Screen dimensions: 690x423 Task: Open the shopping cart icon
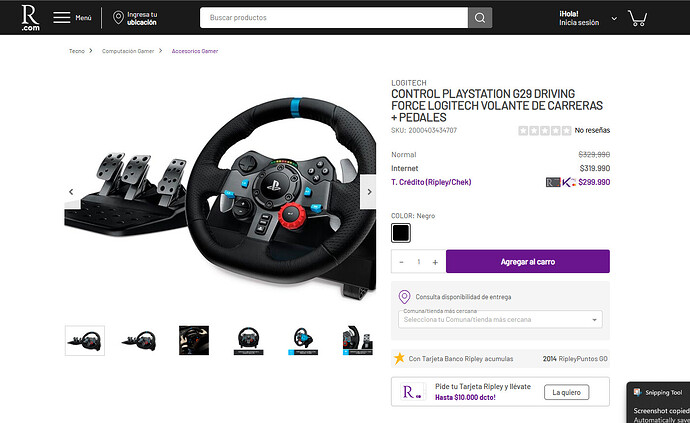(x=637, y=18)
